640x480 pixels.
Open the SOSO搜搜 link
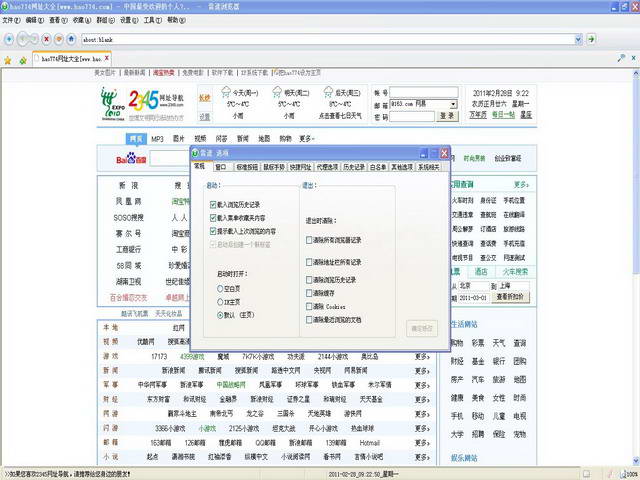[x=129, y=218]
